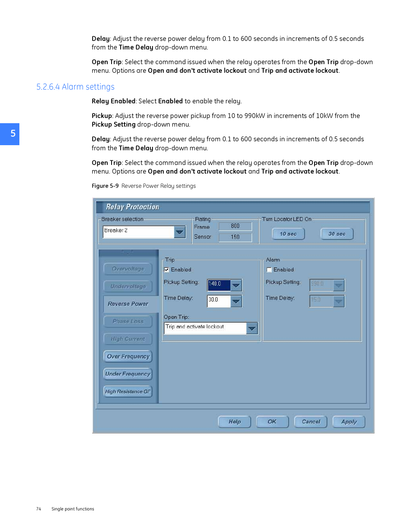
Task: Select the Undervoltage relay tab
Action: click(x=128, y=286)
